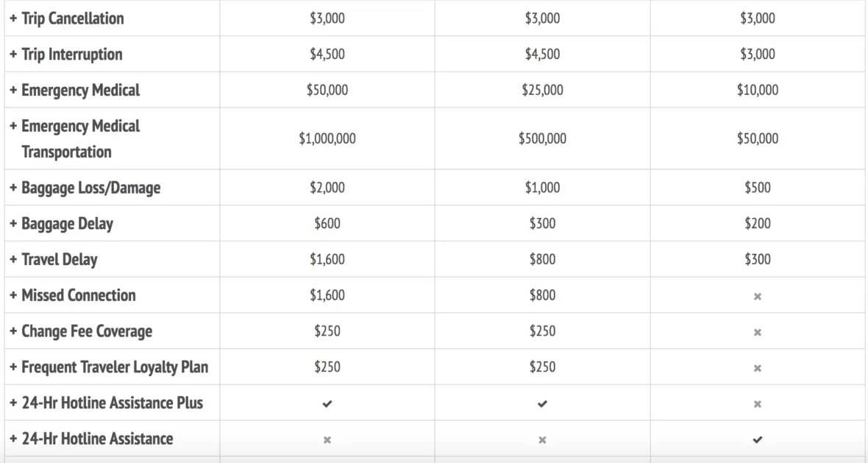Click third-column checkmark for 24-Hr Hotline Assistance
Image resolution: width=868 pixels, height=463 pixels.
point(757,439)
